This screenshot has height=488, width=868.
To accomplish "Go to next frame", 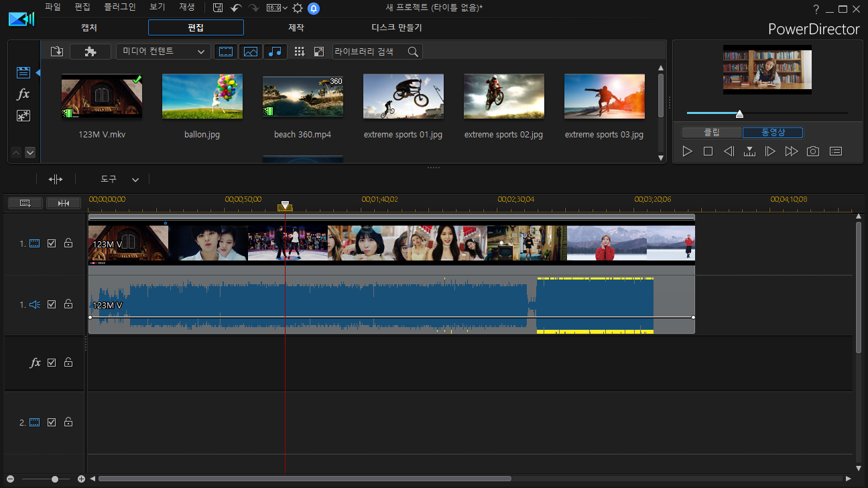I will (x=770, y=151).
